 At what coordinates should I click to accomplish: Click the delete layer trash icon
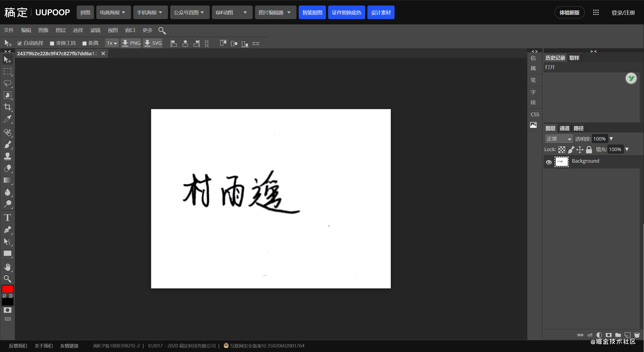tap(637, 335)
